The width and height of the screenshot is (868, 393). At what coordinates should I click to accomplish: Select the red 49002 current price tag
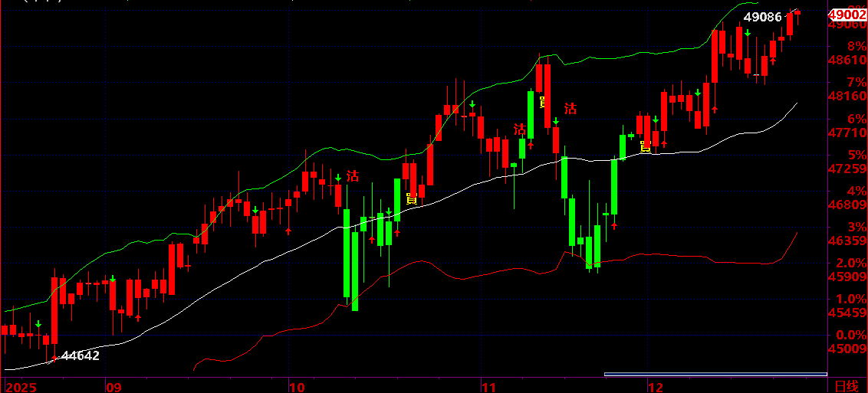(847, 15)
